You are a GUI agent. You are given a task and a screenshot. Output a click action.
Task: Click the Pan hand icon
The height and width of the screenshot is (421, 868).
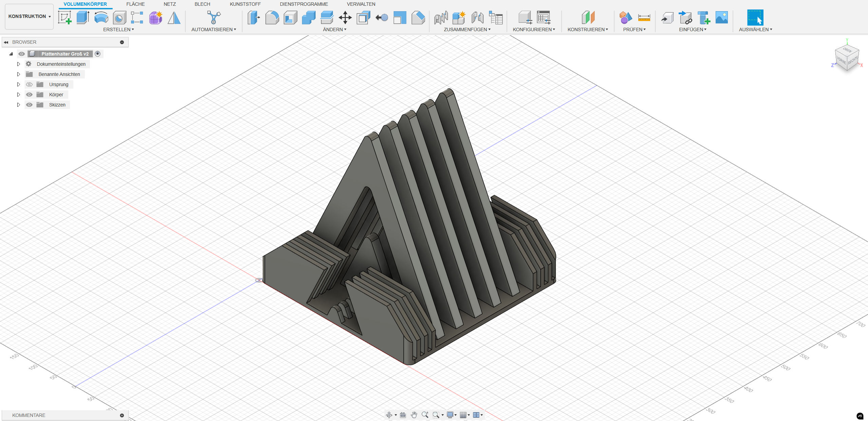[414, 415]
